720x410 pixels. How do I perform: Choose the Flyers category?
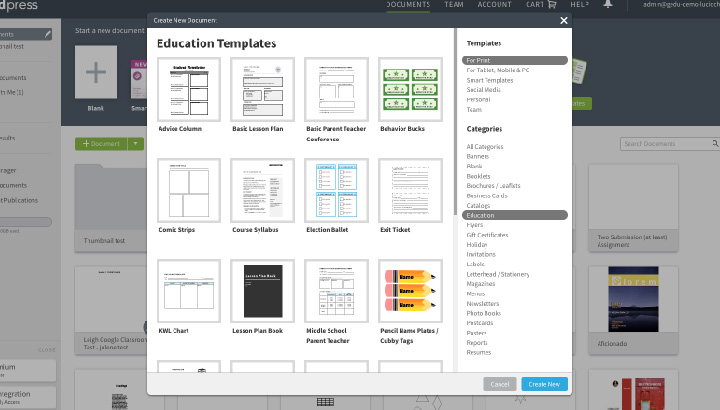[474, 225]
